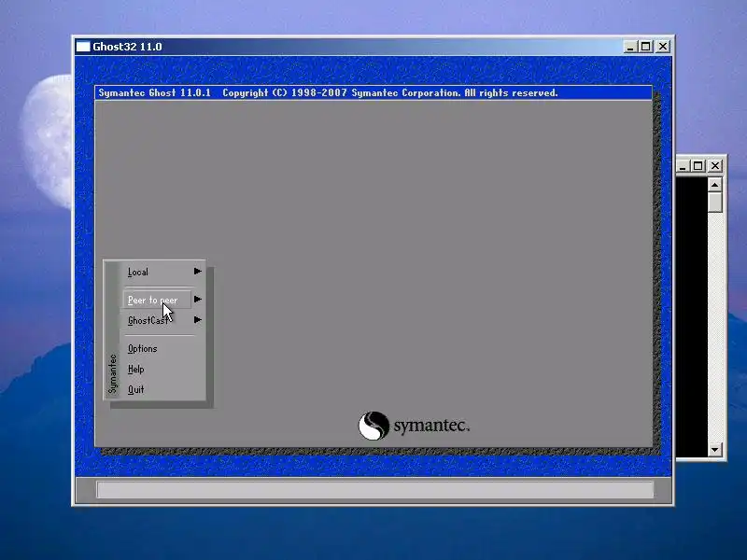Click the scroll up arrow in console window
Viewport: 747px width, 560px height.
[x=715, y=184]
